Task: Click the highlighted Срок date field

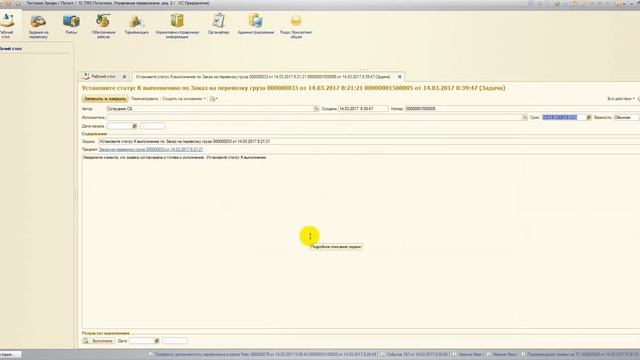Action: click(564, 118)
